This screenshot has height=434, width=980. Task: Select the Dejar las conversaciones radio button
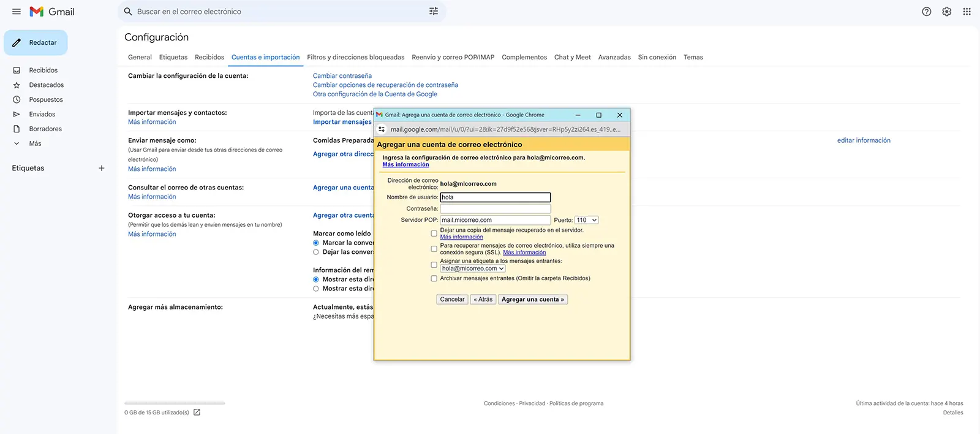316,252
